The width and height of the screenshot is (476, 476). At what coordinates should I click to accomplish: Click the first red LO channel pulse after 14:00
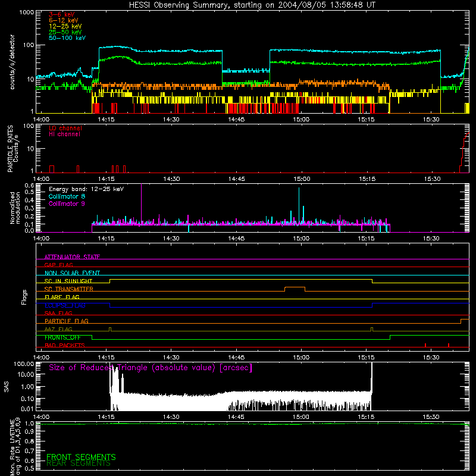[x=52, y=169]
